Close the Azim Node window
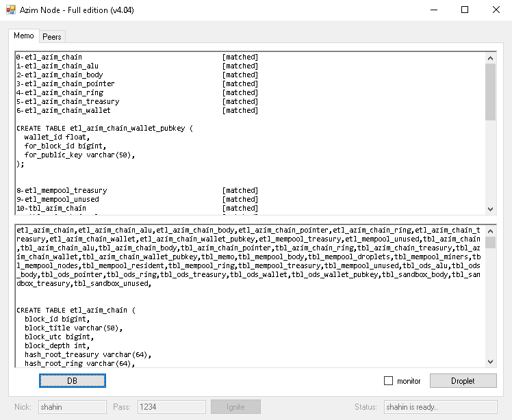 tap(496, 10)
